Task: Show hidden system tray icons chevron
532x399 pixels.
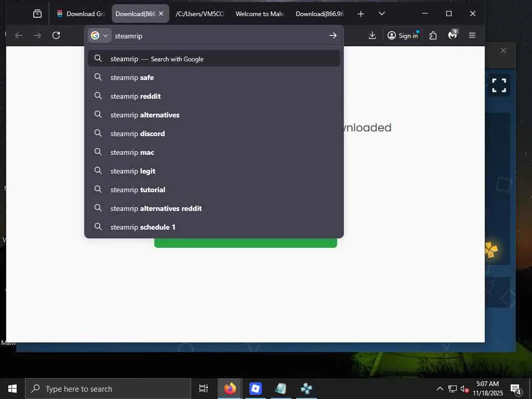Action: tap(440, 389)
